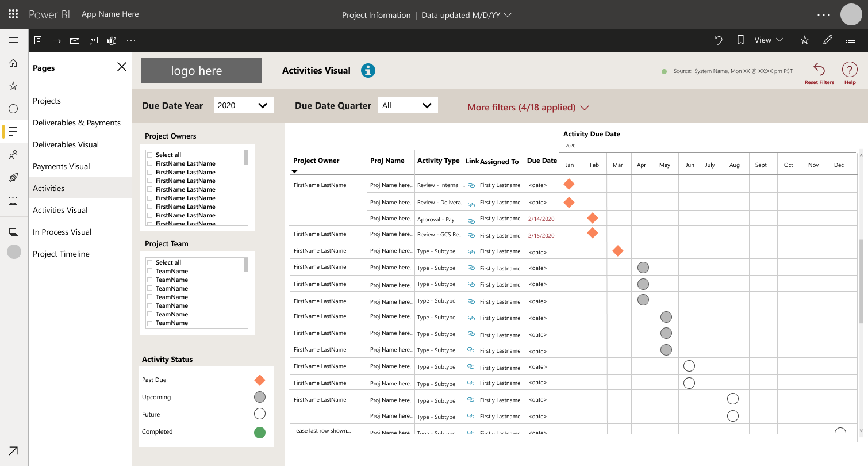Open the email subscription icon in the toolbar
The image size is (868, 466).
(x=74, y=40)
